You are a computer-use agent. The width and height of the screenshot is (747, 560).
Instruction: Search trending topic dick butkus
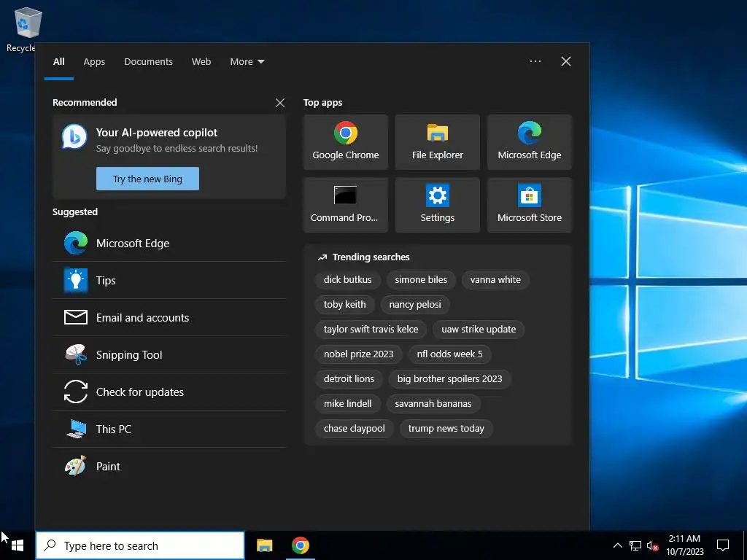tap(347, 279)
